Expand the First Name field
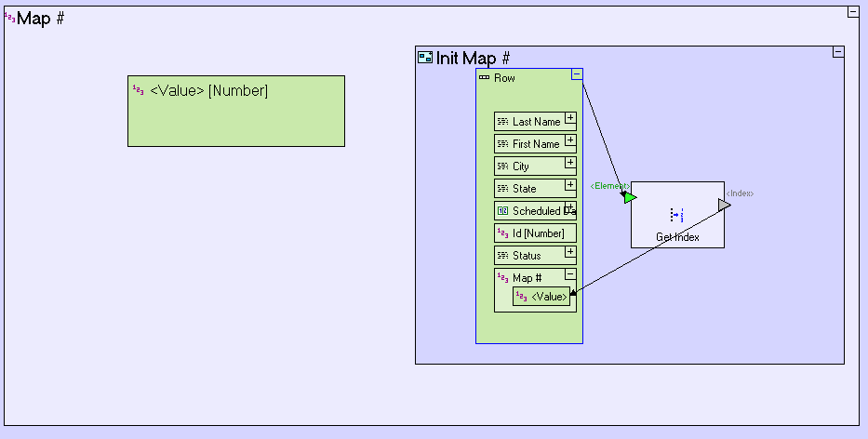868x439 pixels. 570,142
